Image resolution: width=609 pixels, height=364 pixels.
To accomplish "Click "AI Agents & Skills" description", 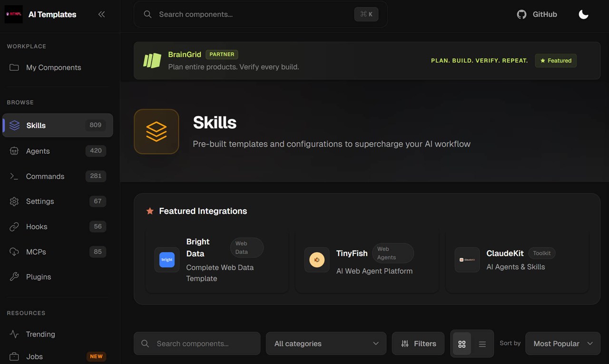I will [x=516, y=267].
